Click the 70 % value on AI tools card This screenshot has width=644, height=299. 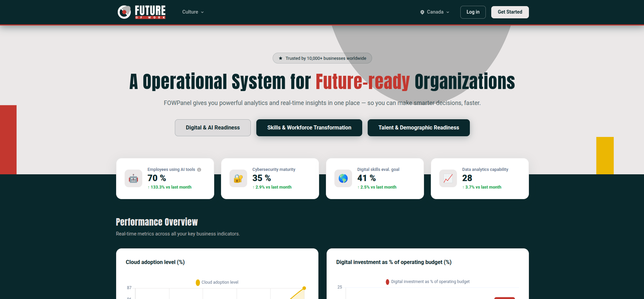coord(157,178)
